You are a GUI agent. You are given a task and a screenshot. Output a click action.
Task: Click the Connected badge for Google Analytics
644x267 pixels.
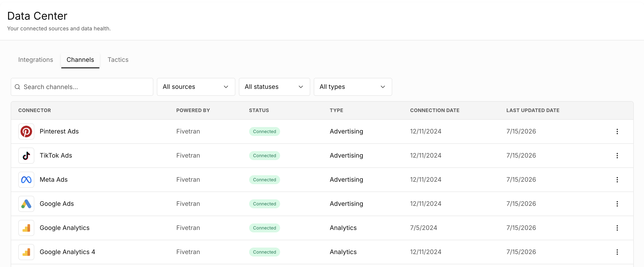pos(265,228)
